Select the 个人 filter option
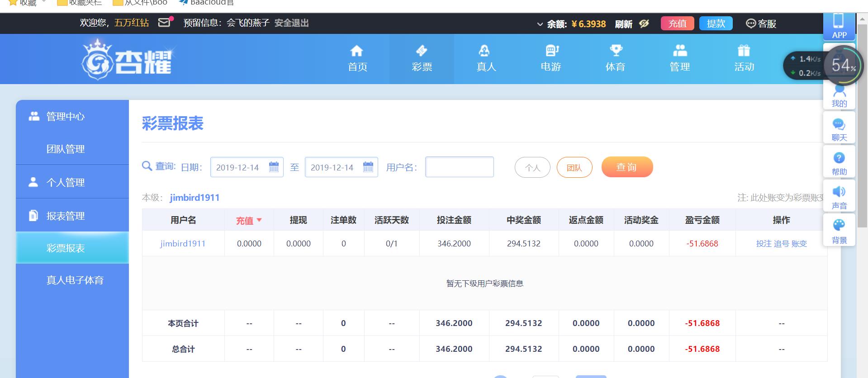This screenshot has height=378, width=868. [x=532, y=167]
